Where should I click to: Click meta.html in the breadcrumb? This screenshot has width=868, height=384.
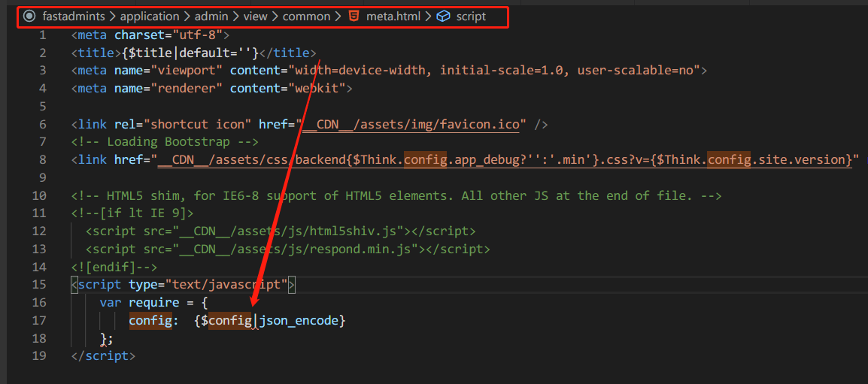[x=393, y=17]
